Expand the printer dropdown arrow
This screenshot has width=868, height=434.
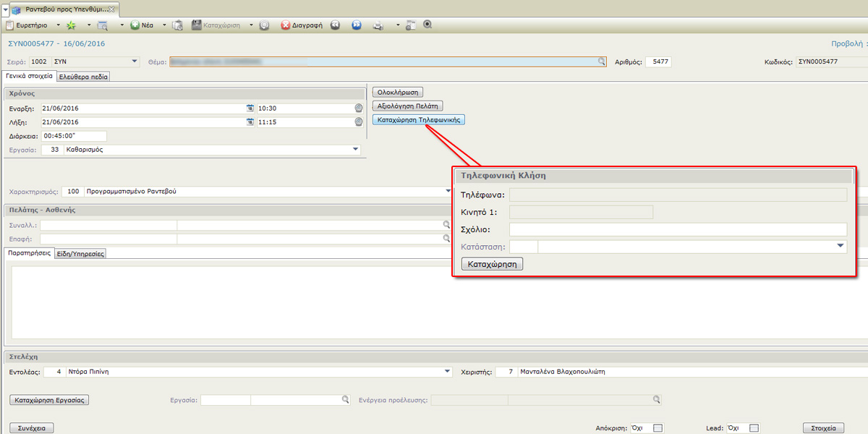click(397, 25)
